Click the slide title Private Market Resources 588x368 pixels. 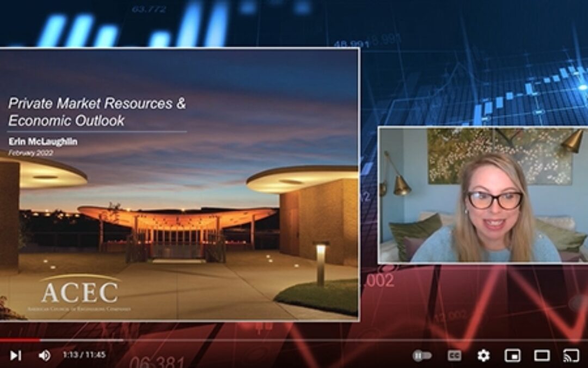(97, 104)
